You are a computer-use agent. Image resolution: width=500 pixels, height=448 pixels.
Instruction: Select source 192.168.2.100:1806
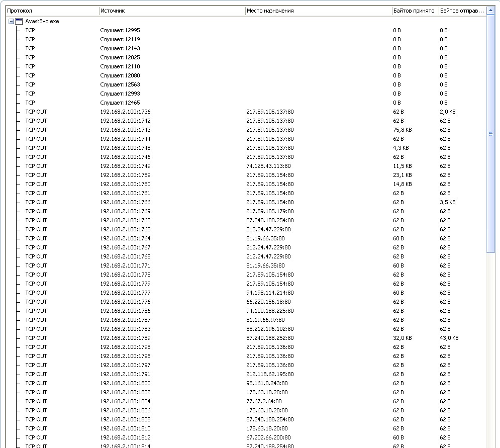(125, 410)
